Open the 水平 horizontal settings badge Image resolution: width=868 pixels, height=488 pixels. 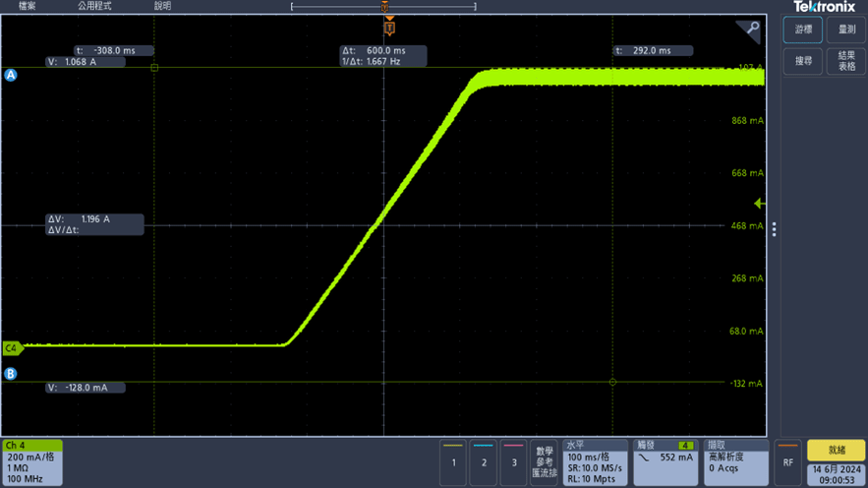pyautogui.click(x=594, y=462)
